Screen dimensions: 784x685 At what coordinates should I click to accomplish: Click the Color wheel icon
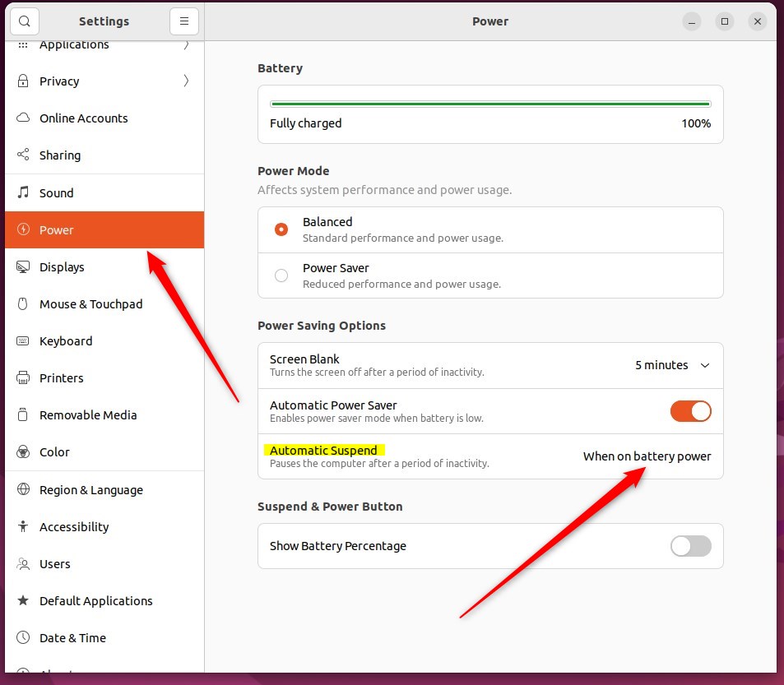click(23, 451)
